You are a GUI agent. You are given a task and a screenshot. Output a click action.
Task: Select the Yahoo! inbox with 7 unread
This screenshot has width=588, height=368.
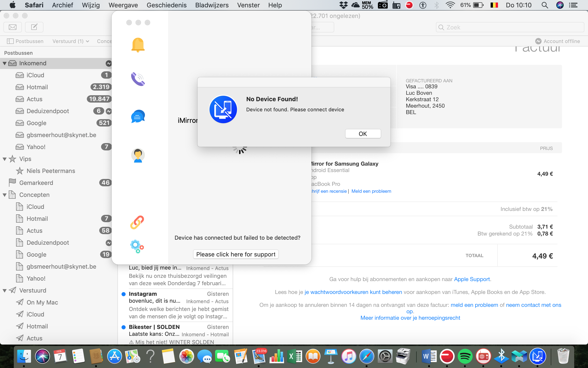(56, 147)
